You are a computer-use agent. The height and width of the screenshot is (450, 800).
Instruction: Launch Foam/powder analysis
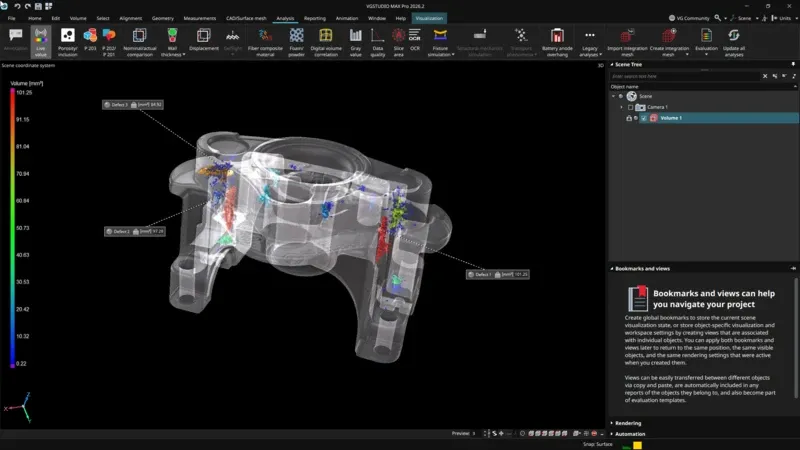(296, 41)
